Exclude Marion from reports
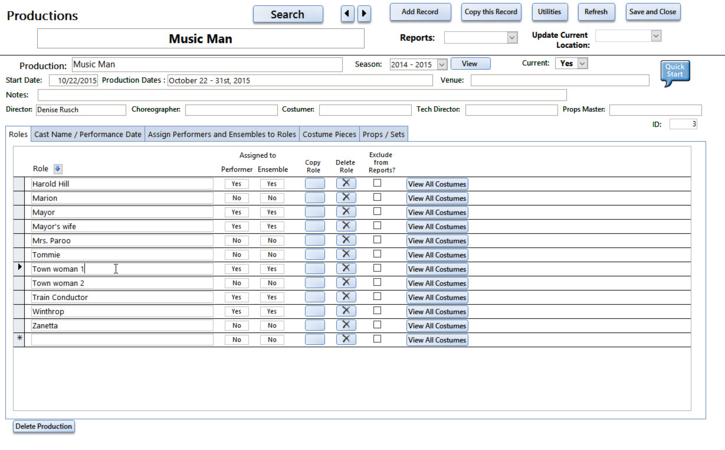 pos(377,197)
